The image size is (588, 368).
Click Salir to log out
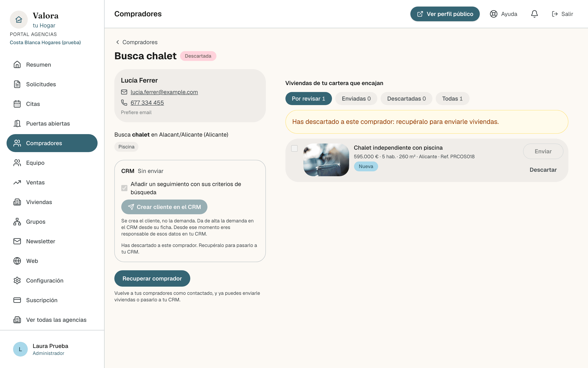click(562, 14)
